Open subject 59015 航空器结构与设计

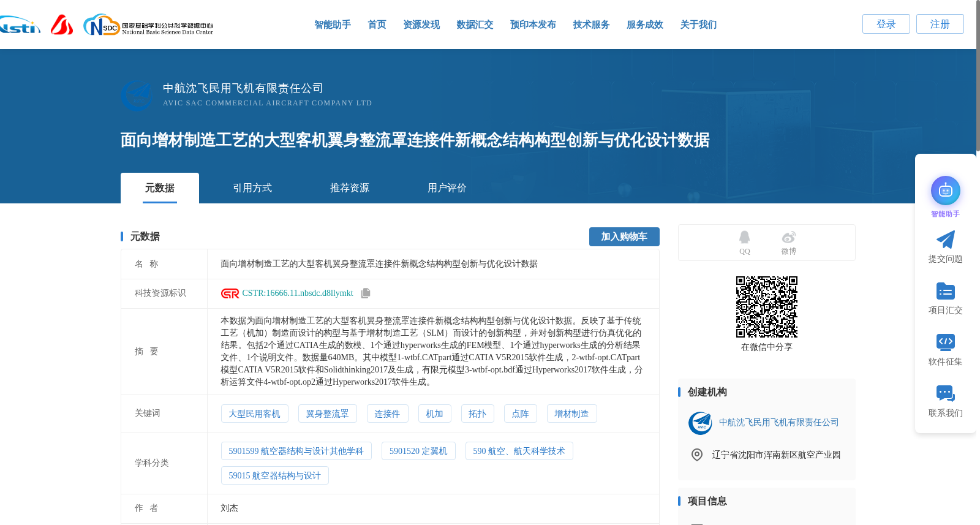pyautogui.click(x=275, y=475)
